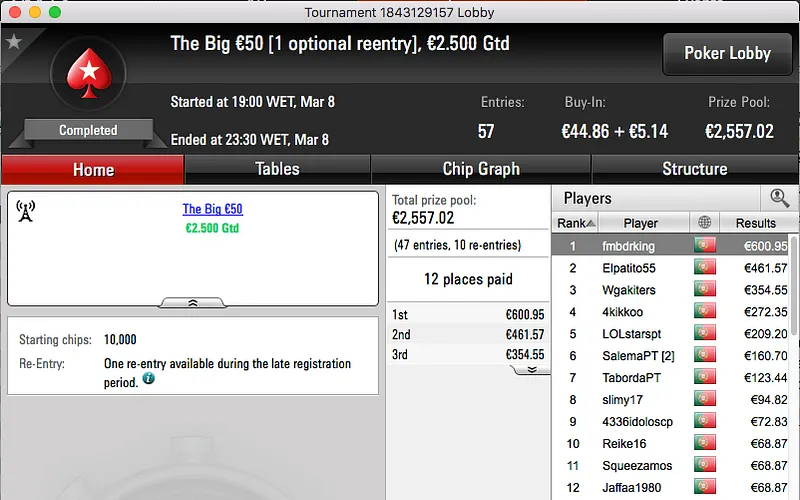Viewport: 800px width, 500px height.
Task: Sort by the Results column header
Action: (x=756, y=223)
